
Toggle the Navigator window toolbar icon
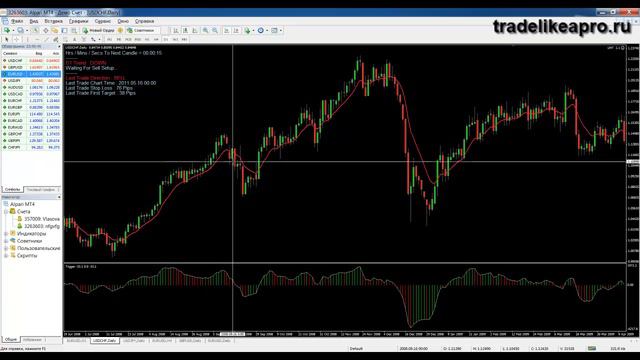point(54,30)
